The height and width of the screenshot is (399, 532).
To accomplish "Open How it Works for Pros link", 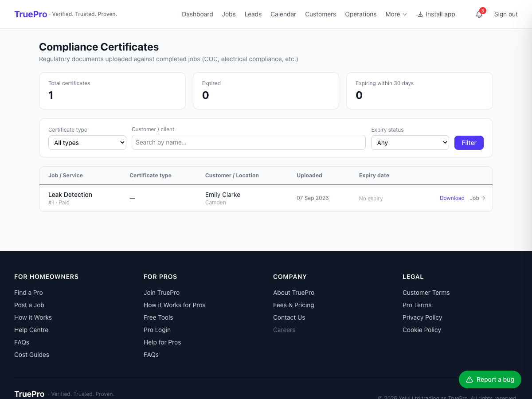I will 175,305.
